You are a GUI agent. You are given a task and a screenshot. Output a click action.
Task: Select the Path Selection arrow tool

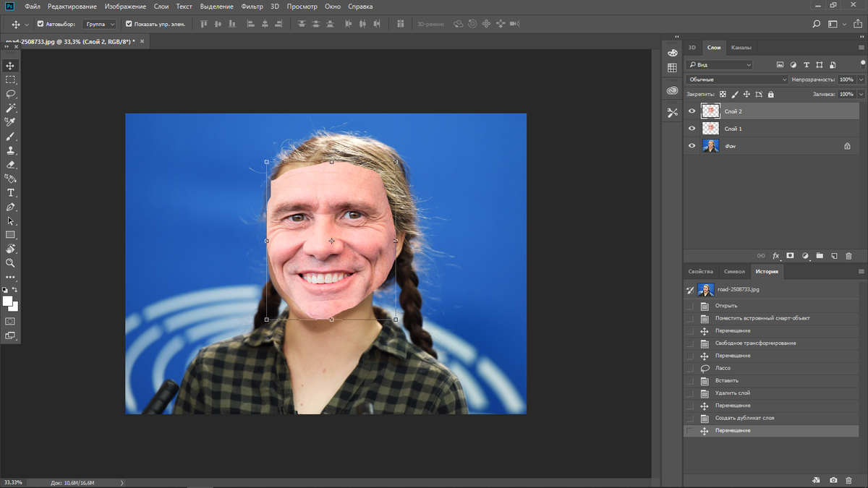coord(10,221)
